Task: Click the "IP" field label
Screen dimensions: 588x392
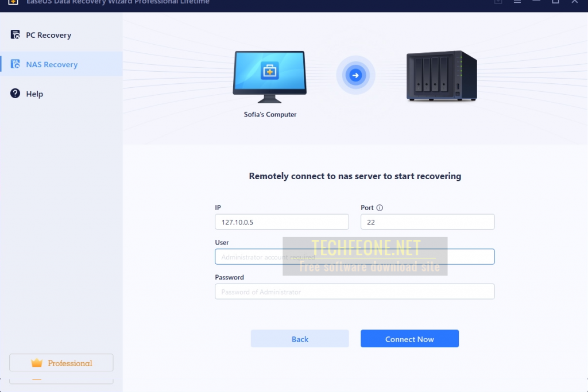Action: point(218,208)
